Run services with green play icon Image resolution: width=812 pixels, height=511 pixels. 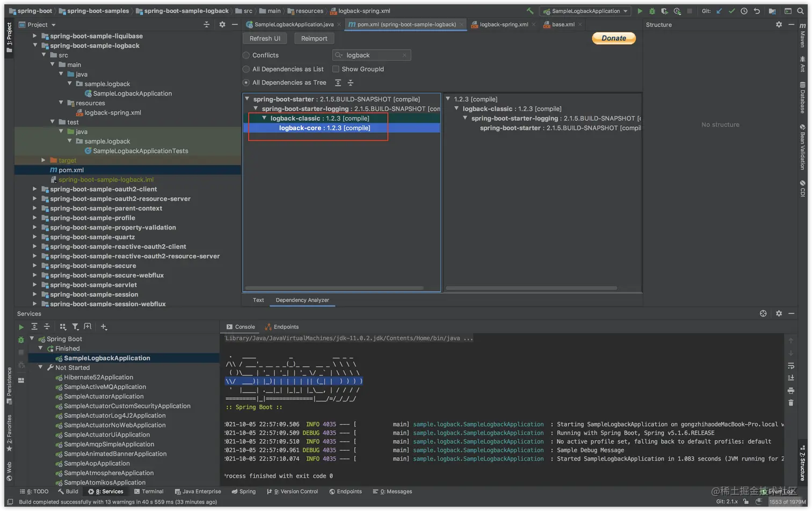[21, 327]
